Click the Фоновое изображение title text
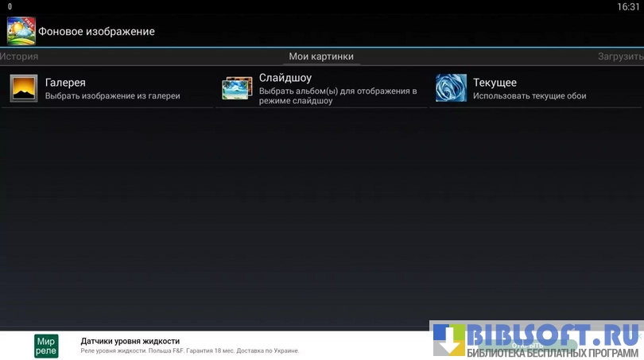The image size is (644, 360). 96,32
